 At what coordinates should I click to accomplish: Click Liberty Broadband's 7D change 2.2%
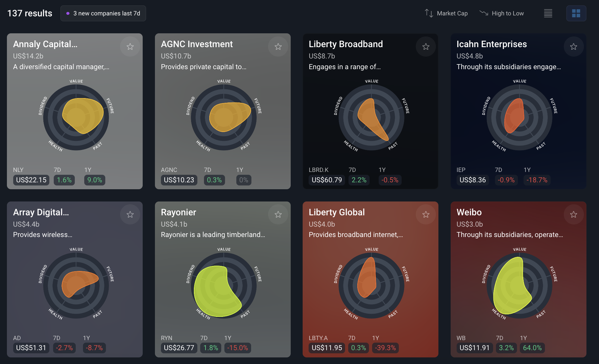[x=359, y=180]
